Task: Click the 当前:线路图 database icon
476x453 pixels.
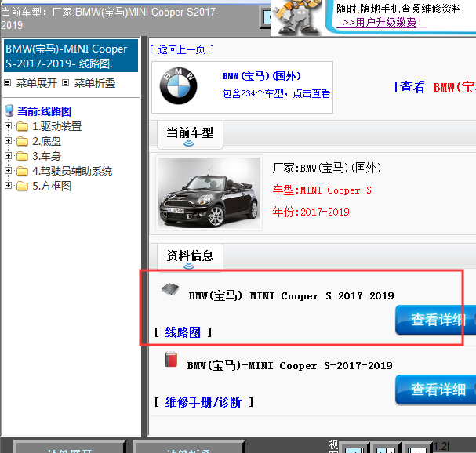Action: [x=9, y=111]
